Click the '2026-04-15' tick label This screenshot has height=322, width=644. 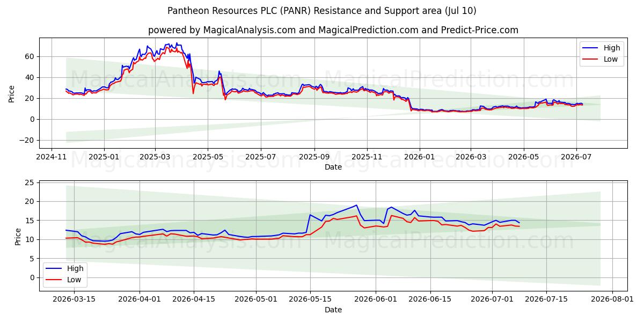(x=194, y=299)
